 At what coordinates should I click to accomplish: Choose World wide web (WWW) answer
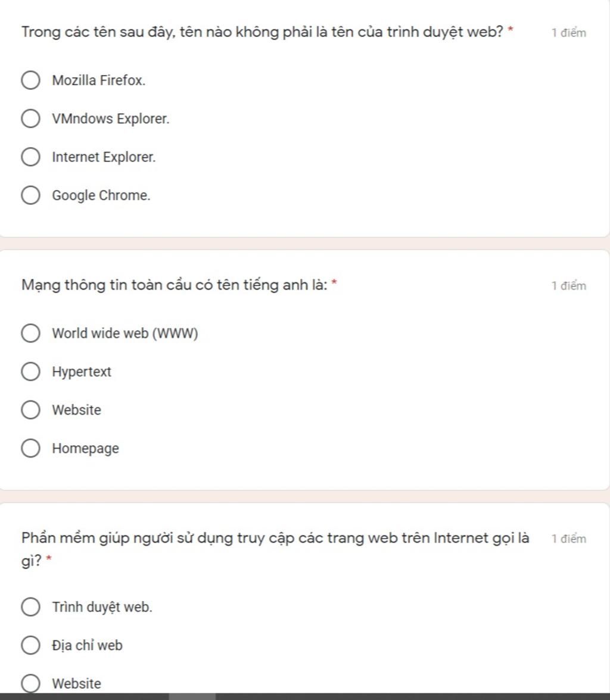pos(31,334)
